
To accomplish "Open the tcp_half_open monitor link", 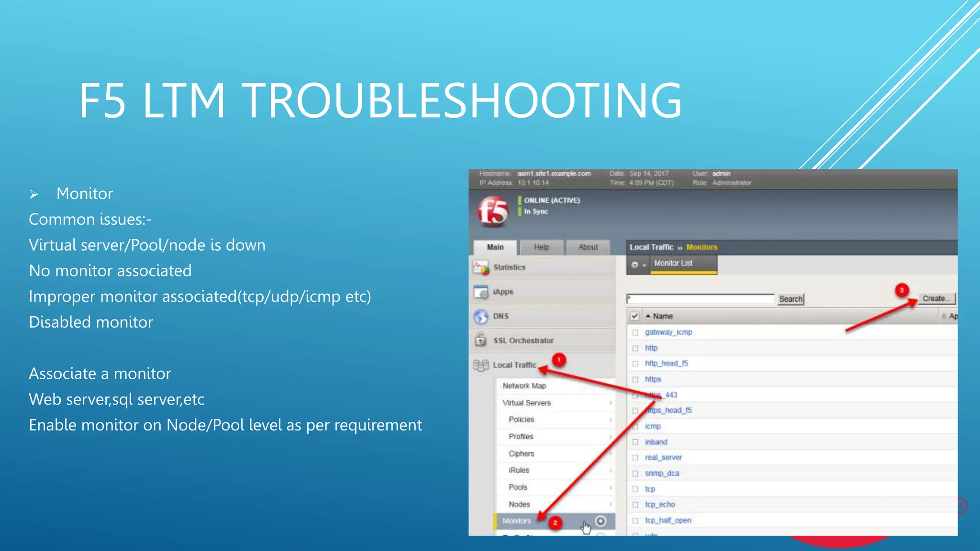I will point(668,520).
